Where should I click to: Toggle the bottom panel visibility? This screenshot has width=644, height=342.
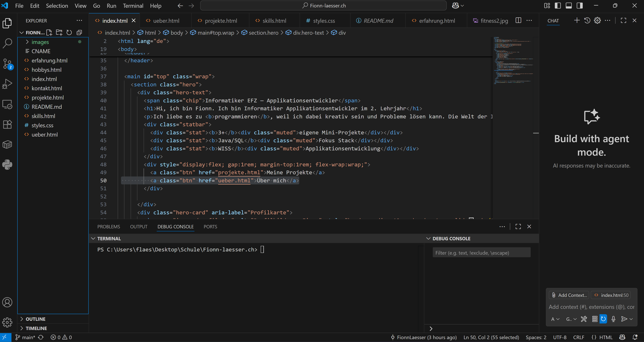[569, 6]
